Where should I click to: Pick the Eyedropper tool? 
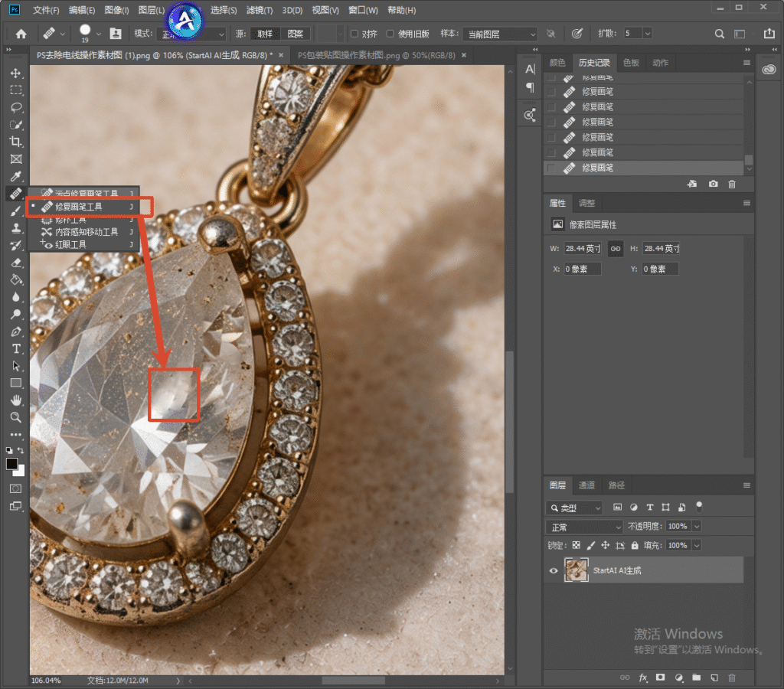click(x=16, y=176)
